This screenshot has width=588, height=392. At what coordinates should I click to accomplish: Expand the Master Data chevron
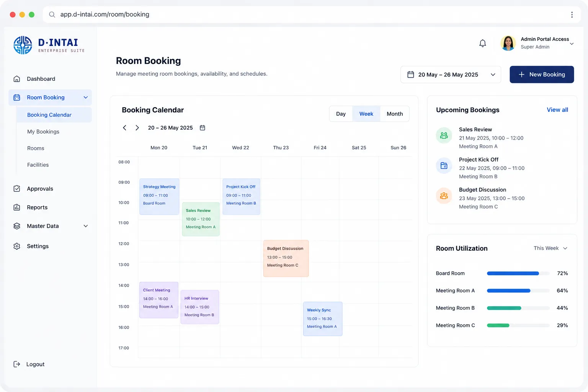click(x=86, y=226)
